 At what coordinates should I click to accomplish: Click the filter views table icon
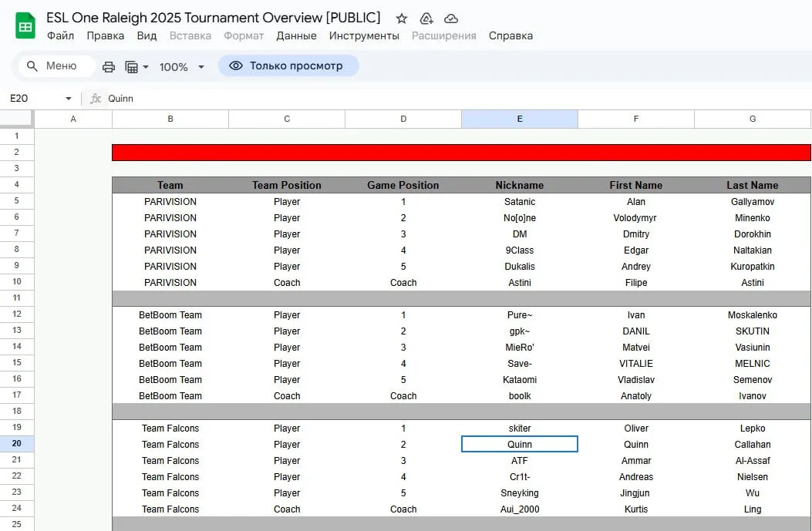(x=132, y=67)
